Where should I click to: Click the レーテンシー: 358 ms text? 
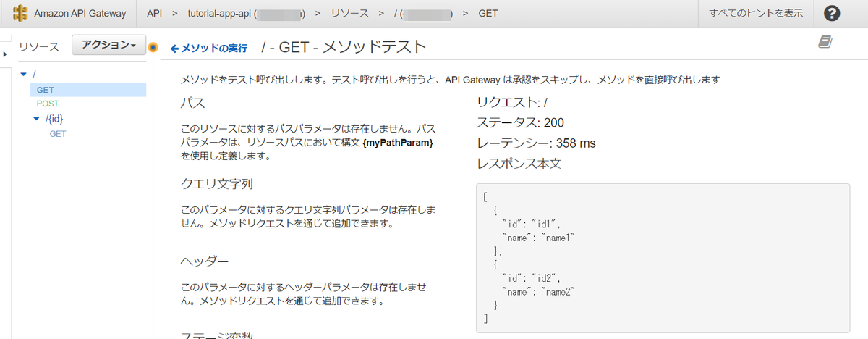coord(536,143)
